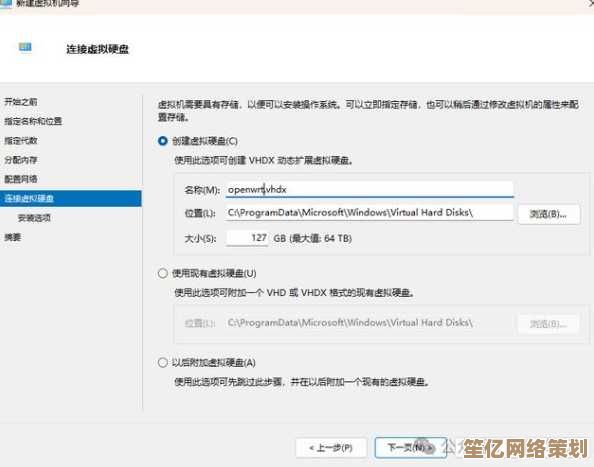Open the 安装选项 sub-step

(x=34, y=218)
